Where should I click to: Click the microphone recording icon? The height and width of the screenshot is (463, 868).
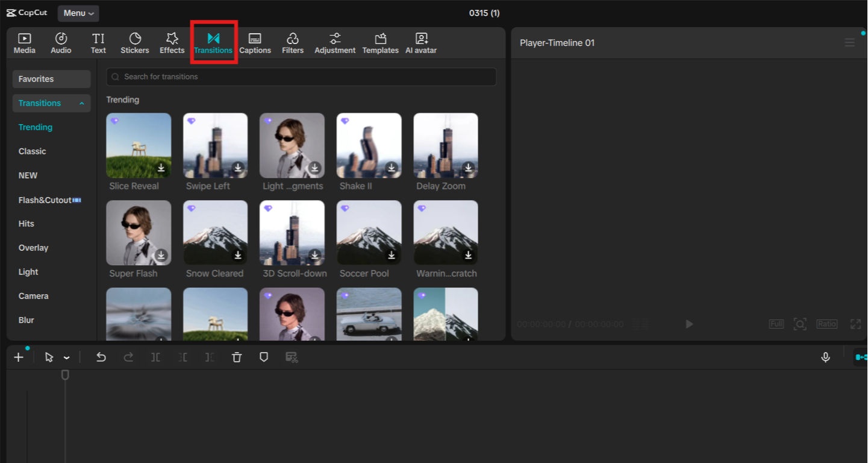click(825, 357)
